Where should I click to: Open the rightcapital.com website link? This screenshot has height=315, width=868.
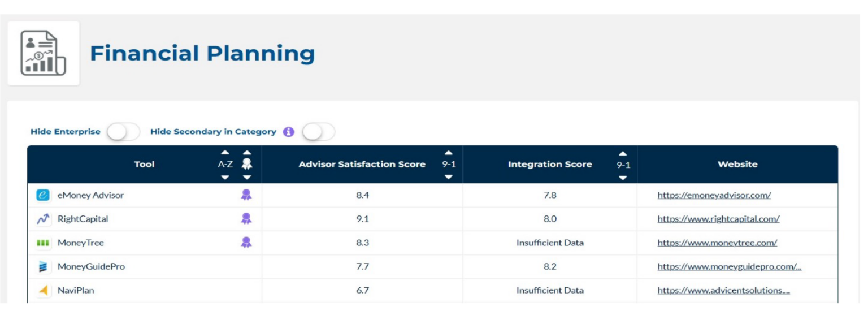coord(718,219)
